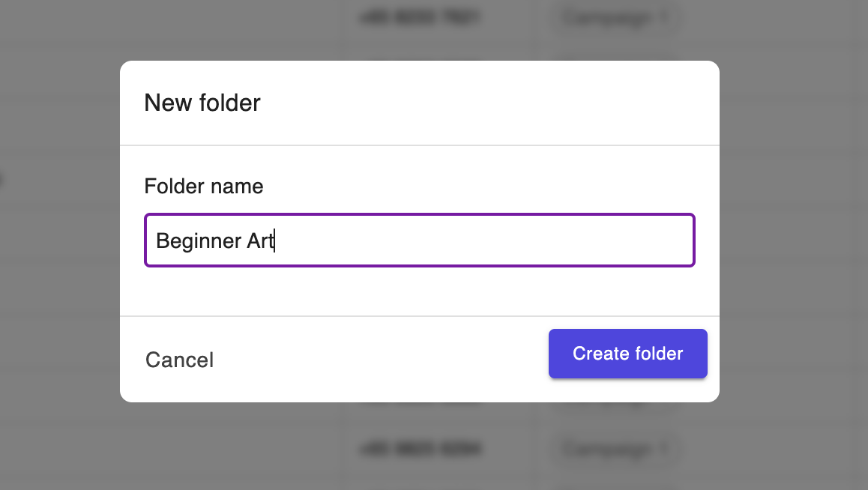Focus the Folder name text input
The image size is (868, 490).
pyautogui.click(x=420, y=240)
